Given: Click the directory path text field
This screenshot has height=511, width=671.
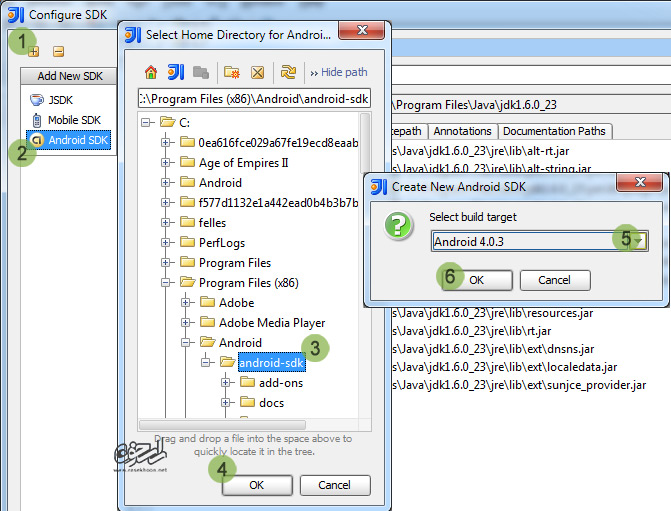Looking at the screenshot, I should click(254, 99).
